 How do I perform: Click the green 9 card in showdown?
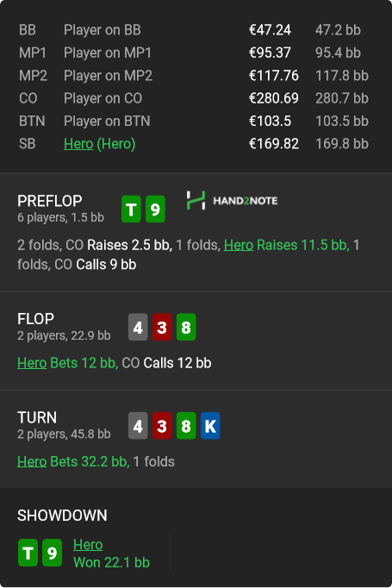coord(52,553)
